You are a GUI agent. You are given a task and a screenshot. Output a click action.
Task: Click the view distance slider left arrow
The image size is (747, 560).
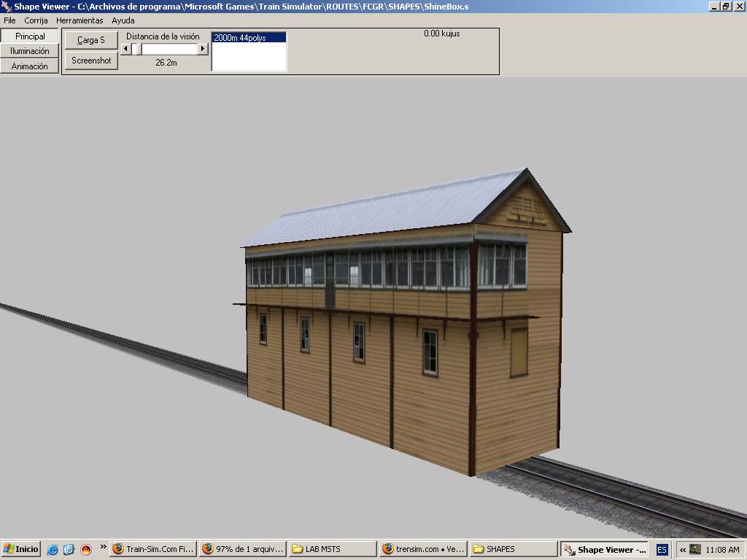125,49
